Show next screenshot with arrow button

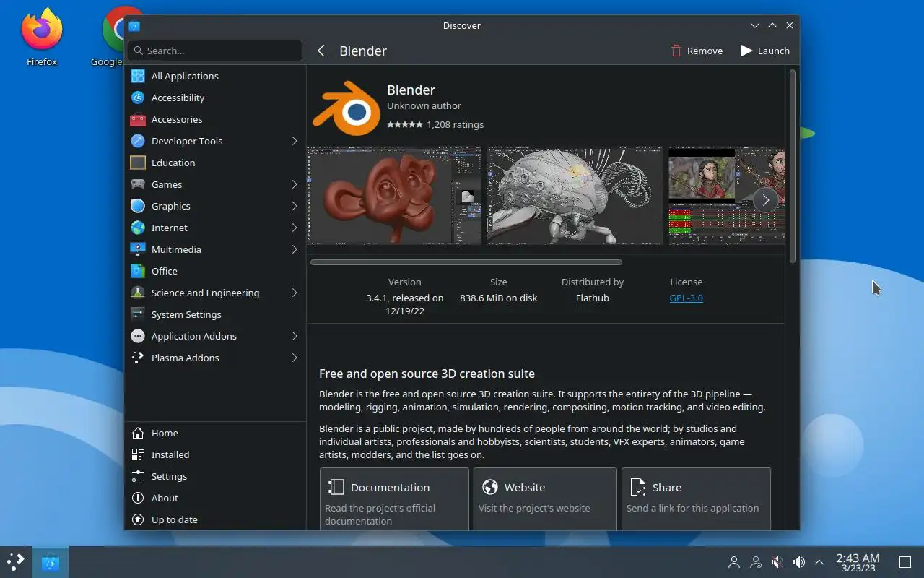tap(765, 200)
